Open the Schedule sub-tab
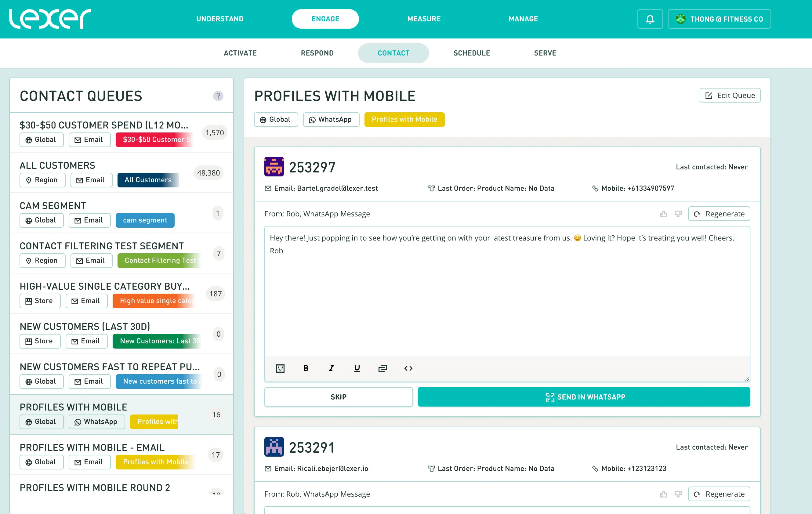The height and width of the screenshot is (514, 812). 471,53
